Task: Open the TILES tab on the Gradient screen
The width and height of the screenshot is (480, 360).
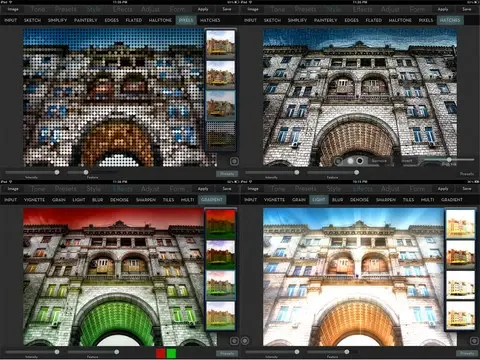Action: click(x=168, y=200)
